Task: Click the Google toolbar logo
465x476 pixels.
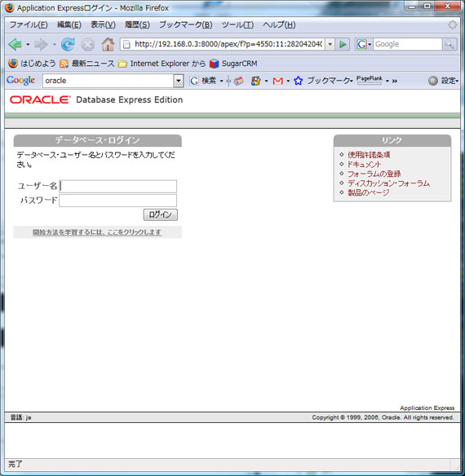Action: pos(20,80)
